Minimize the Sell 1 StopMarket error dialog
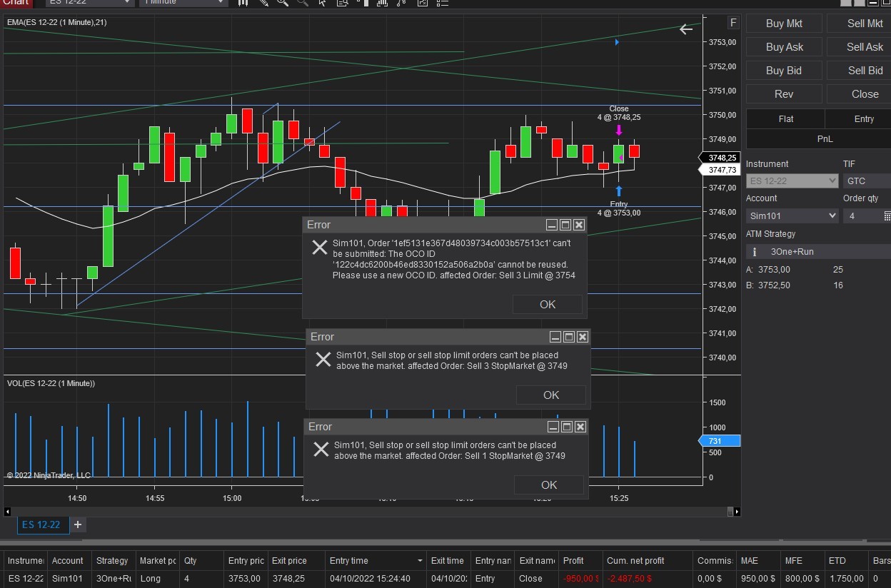 553,427
